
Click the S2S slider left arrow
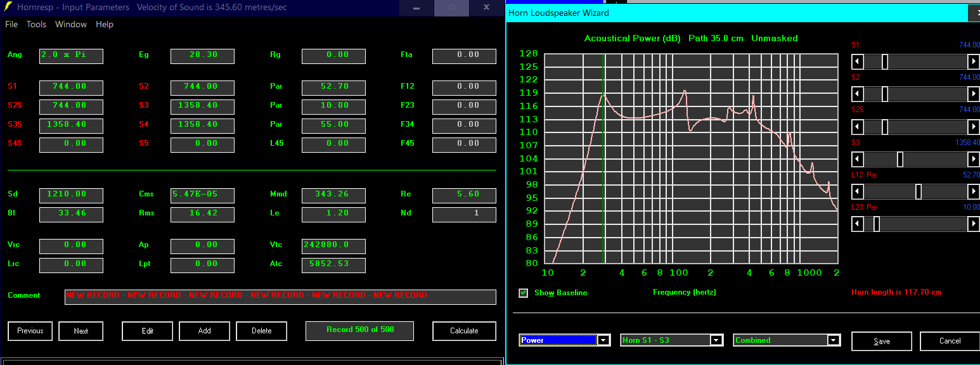857,127
